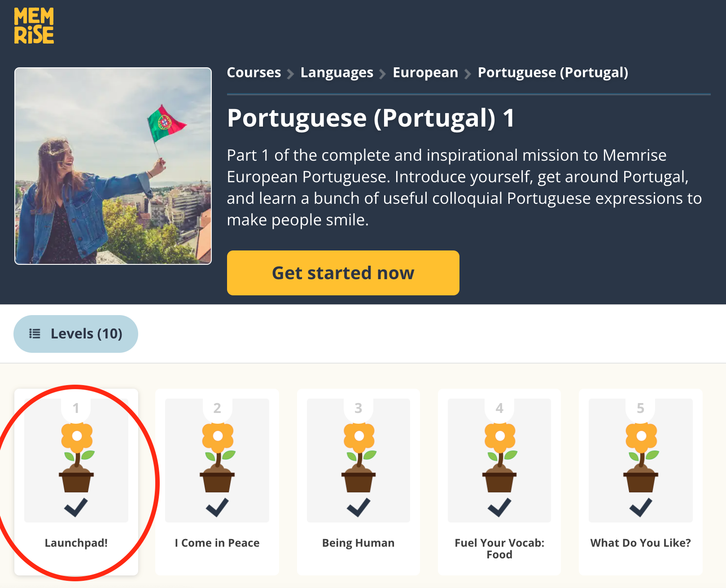Go to the Languages breadcrumb
The image size is (726, 588).
click(337, 73)
